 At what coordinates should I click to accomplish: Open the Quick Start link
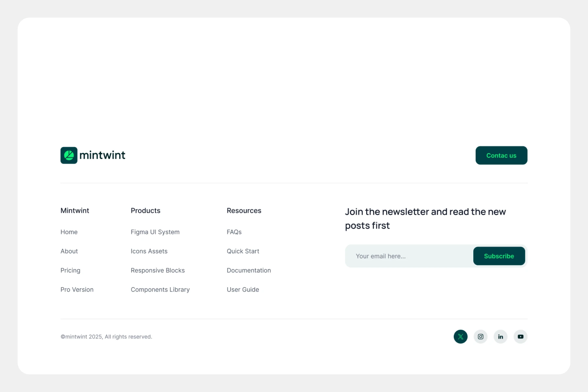click(x=243, y=251)
